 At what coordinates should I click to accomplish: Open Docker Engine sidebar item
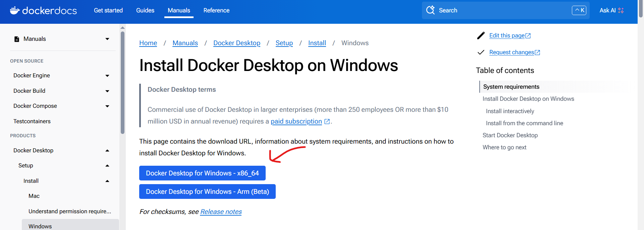click(x=32, y=75)
